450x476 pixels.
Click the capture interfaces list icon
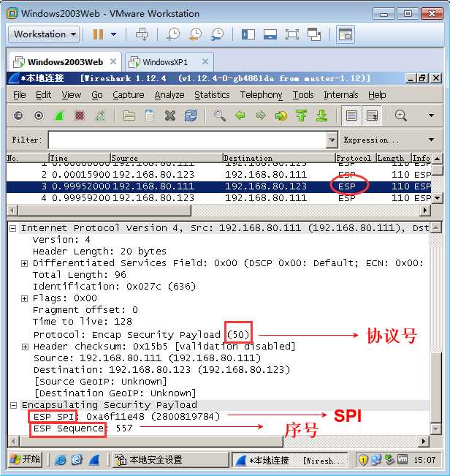[x=18, y=116]
